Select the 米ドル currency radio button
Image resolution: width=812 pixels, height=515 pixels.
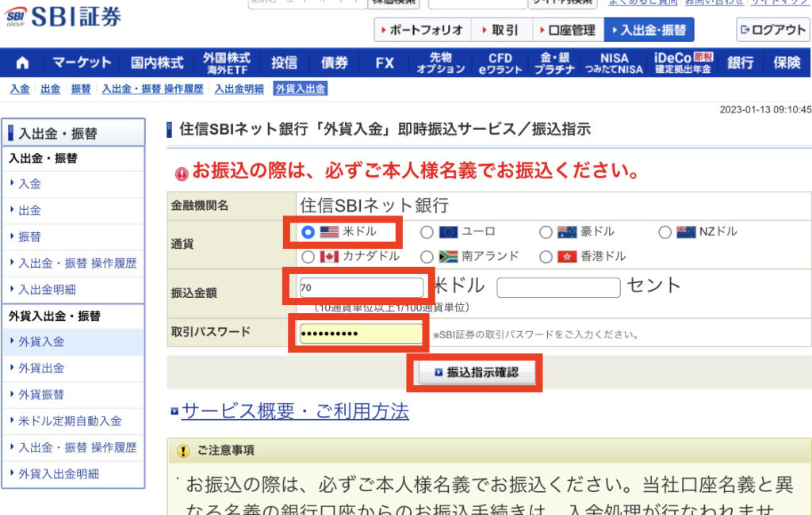coord(308,232)
